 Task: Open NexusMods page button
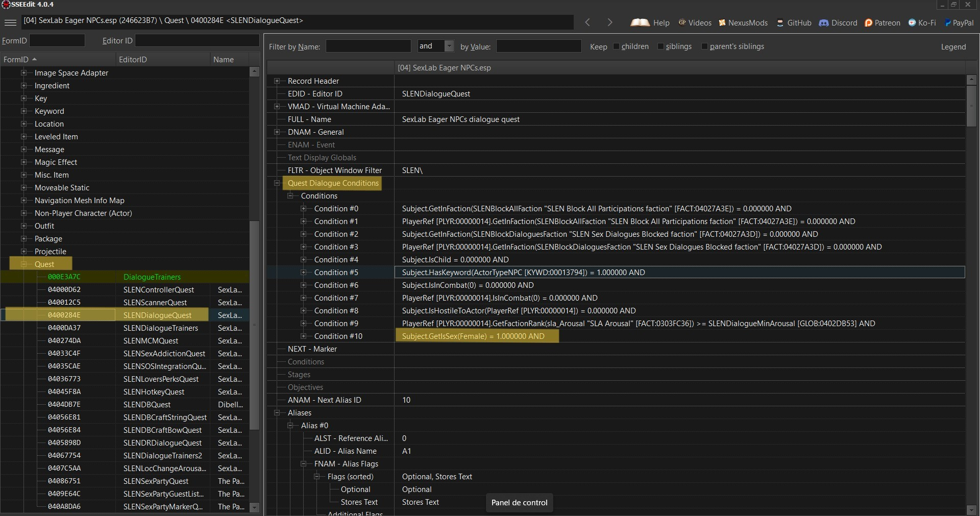click(743, 23)
